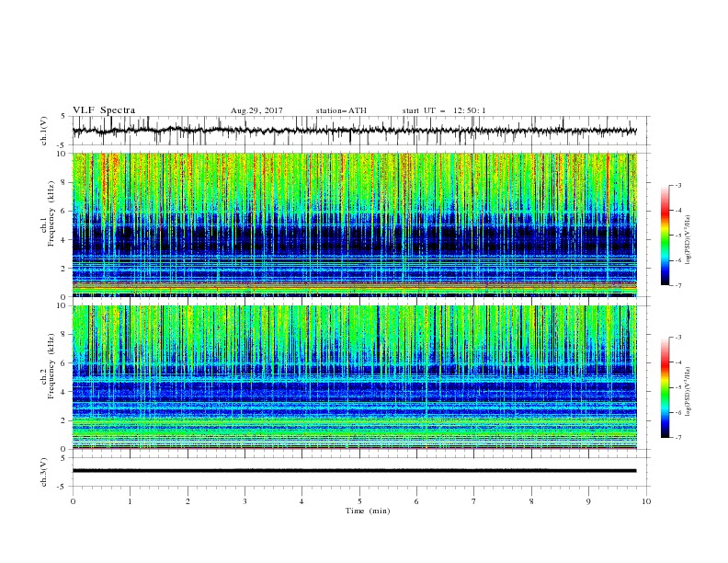Click the 'Time (min)' axis title
Screen dimensions: 728x563
[x=368, y=511]
